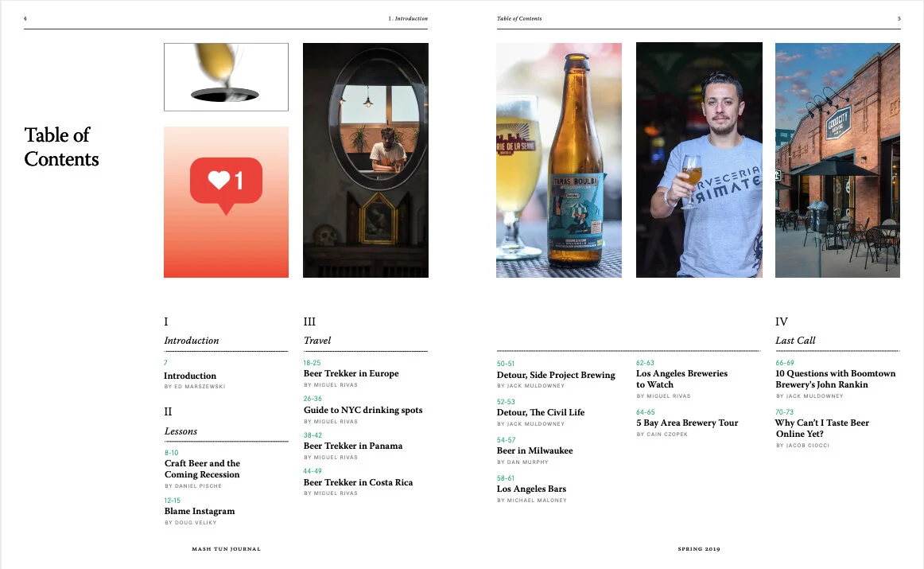Click the byline 'BY CAIN CZOPEK'
Screen dimensions: 924x569
click(x=662, y=435)
